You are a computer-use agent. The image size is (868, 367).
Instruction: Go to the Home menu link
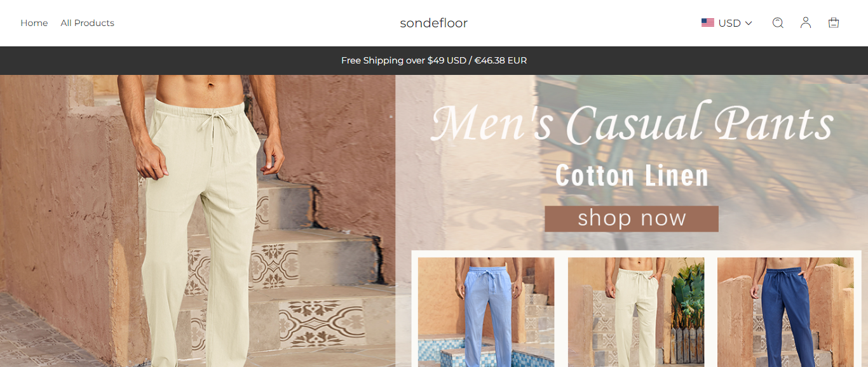[34, 23]
